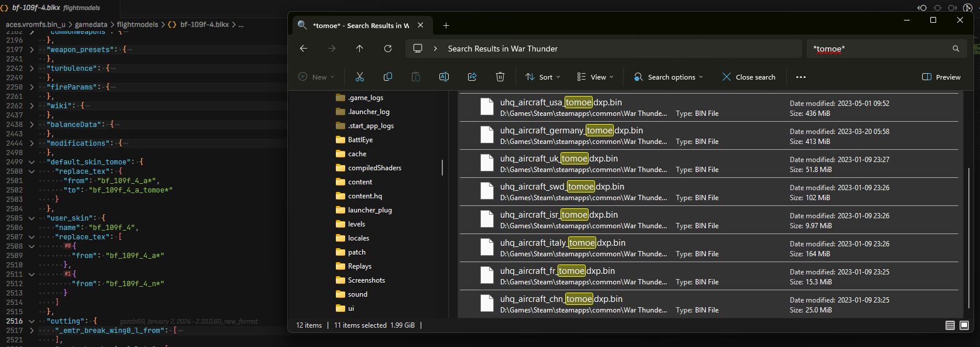Click the Copy icon in toolbar

[387, 77]
